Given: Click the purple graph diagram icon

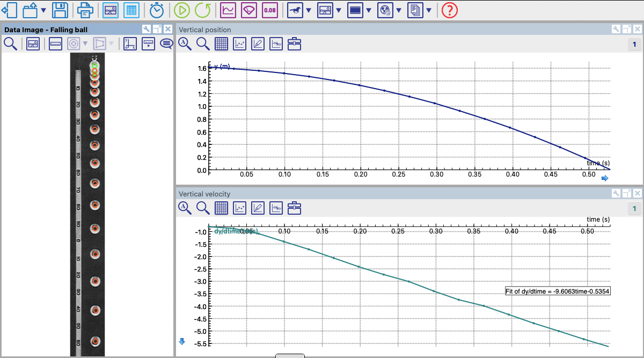Looking at the screenshot, I should coord(229,10).
